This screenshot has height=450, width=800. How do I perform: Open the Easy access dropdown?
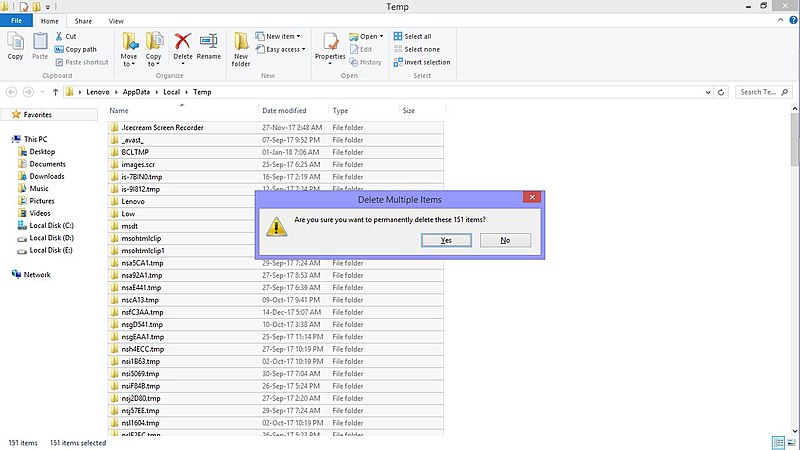click(x=281, y=49)
